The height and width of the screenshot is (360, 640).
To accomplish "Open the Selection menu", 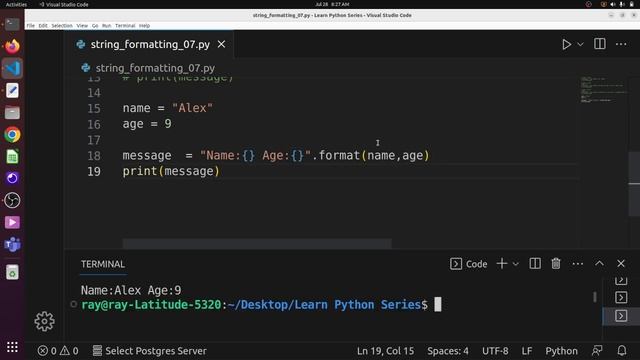I will click(62, 26).
